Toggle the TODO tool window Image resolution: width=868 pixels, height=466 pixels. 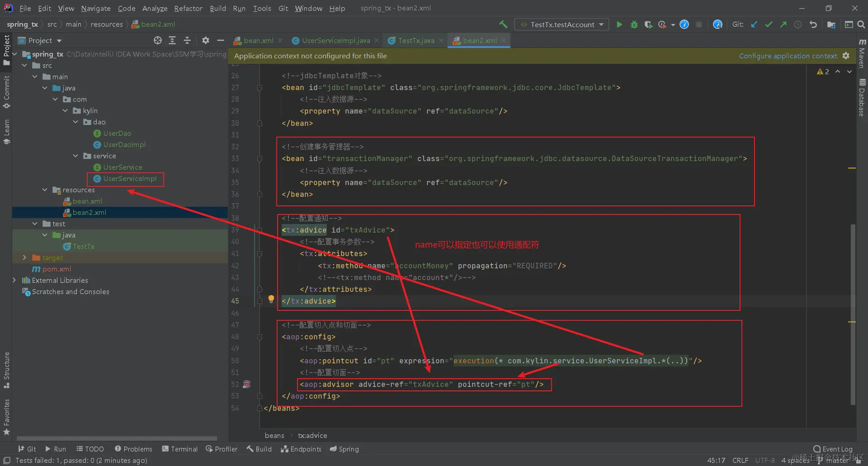90,449
